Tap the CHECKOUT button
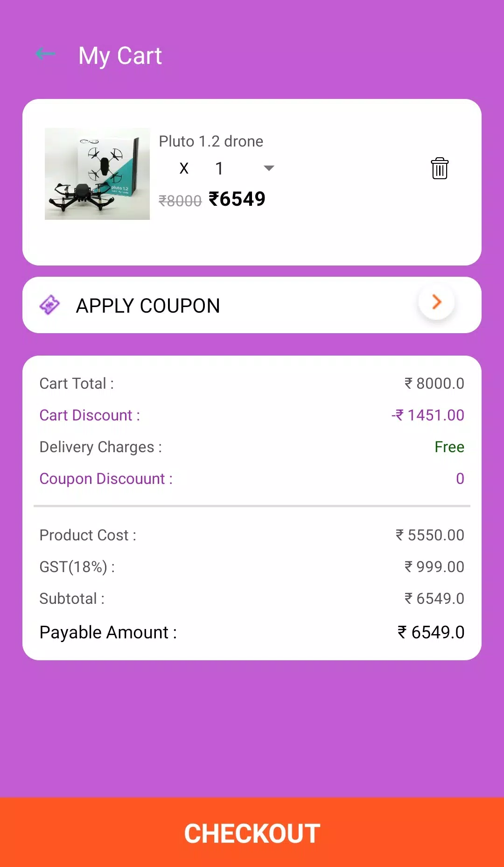This screenshot has height=867, width=504. coord(252,832)
